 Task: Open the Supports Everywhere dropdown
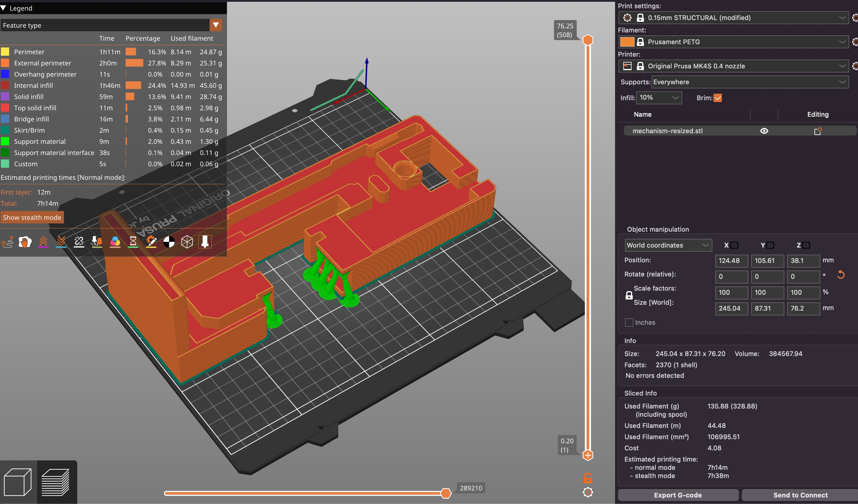[750, 82]
